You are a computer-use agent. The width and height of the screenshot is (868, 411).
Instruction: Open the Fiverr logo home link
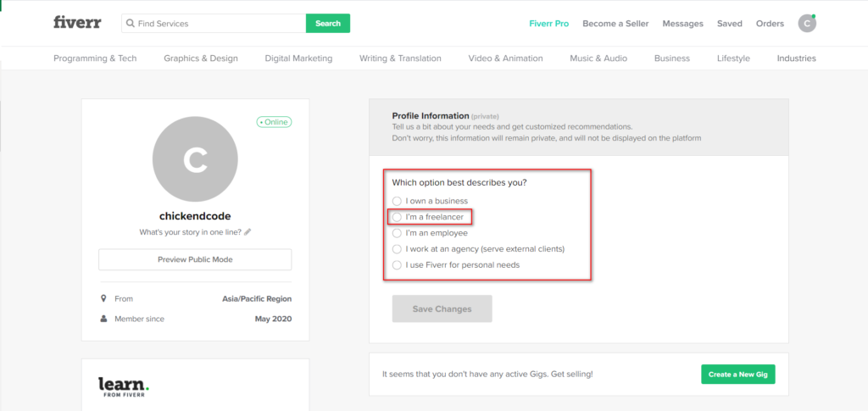pyautogui.click(x=77, y=23)
